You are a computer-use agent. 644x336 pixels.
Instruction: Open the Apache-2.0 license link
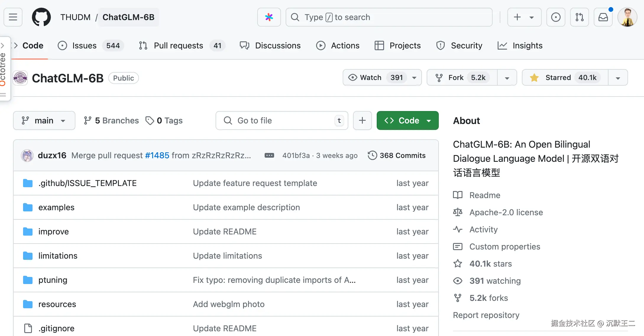pyautogui.click(x=506, y=212)
